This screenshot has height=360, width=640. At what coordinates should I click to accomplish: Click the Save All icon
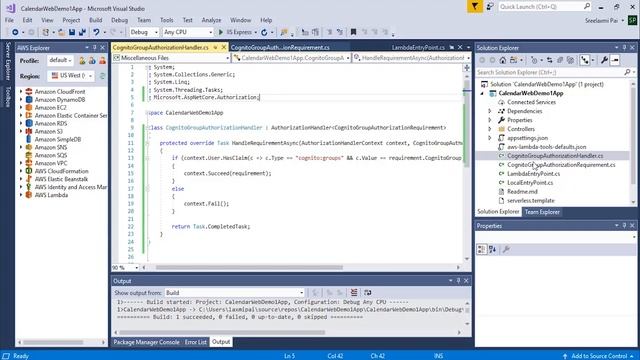point(82,32)
